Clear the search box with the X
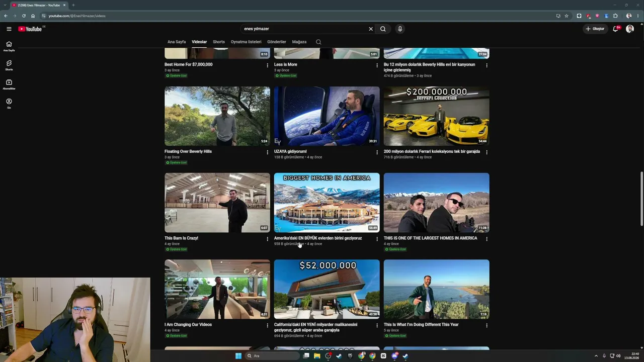 [371, 29]
